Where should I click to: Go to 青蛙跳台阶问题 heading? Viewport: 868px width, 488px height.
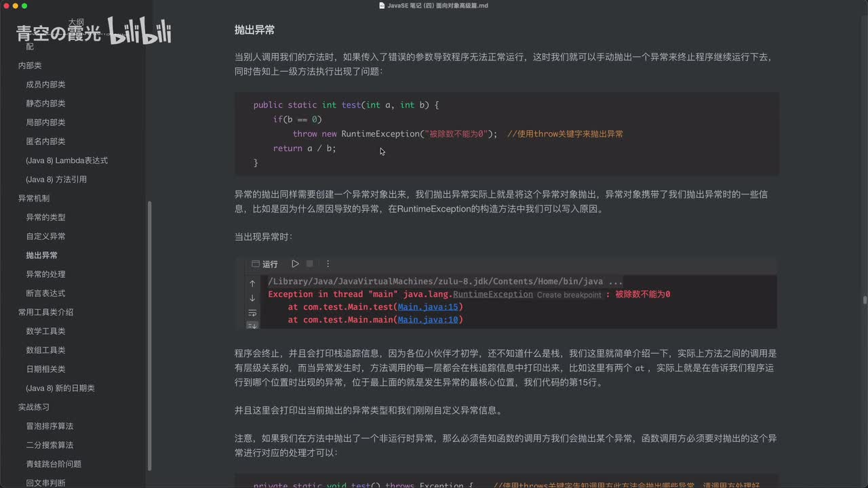coord(54,464)
